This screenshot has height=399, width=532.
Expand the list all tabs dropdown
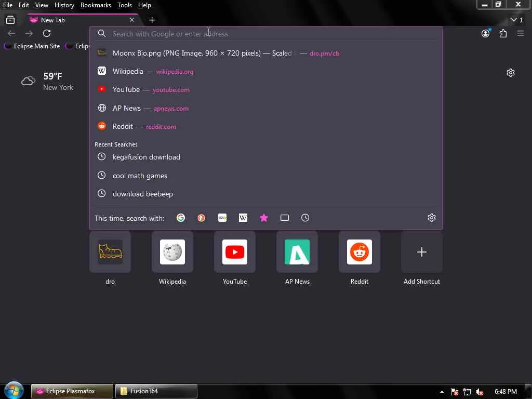coord(517,20)
